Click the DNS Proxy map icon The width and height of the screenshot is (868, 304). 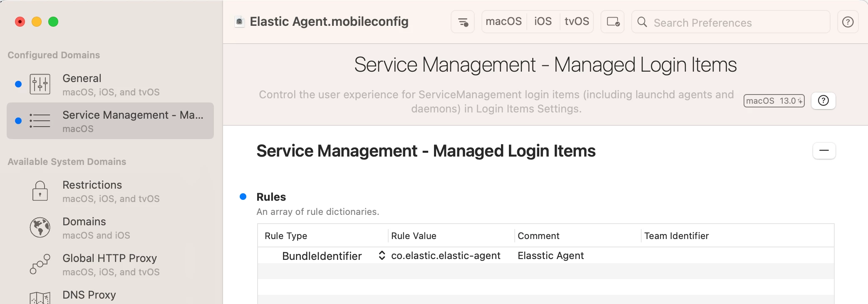(x=40, y=298)
